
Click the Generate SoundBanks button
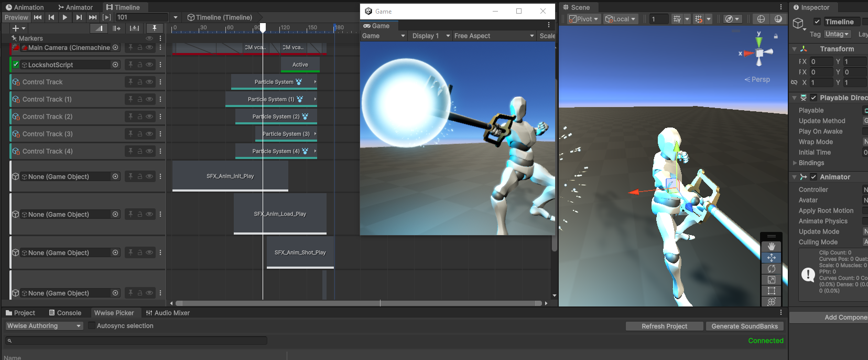(744, 326)
